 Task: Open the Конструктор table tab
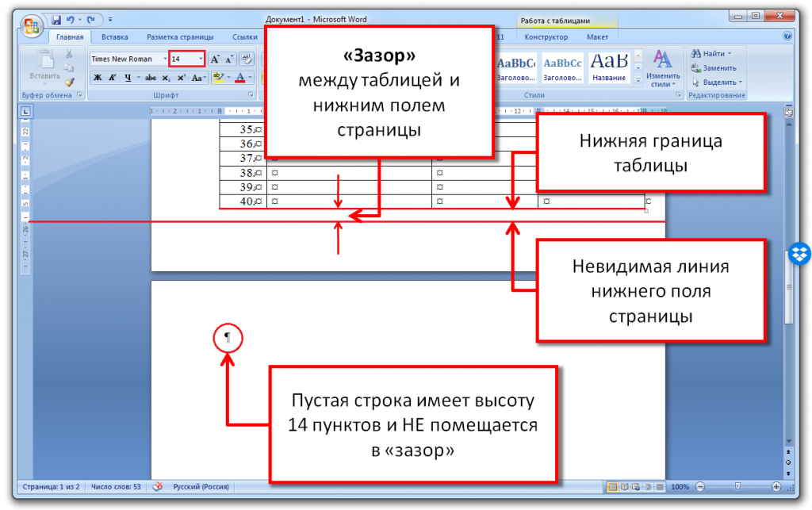(546, 36)
